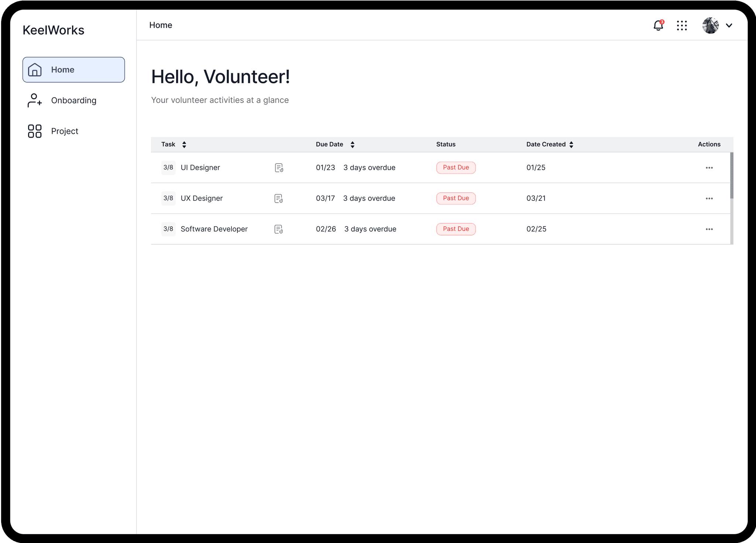Image resolution: width=756 pixels, height=543 pixels.
Task: Click the attachment icon for UX Designer
Action: tap(279, 199)
